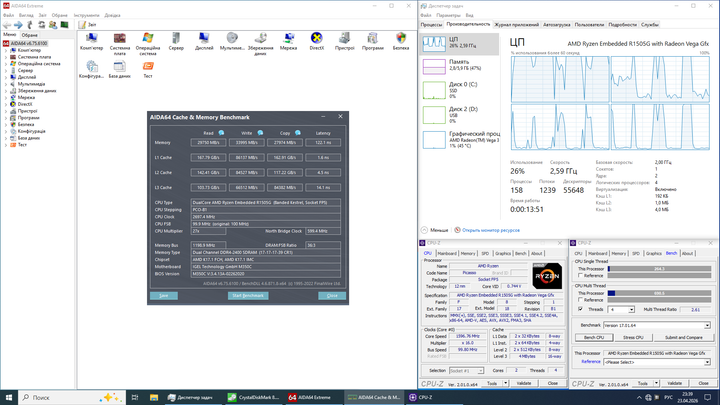Image resolution: width=720 pixels, height=405 pixels.
Task: Expand the Комп'ютер tree node
Action: click(6, 51)
